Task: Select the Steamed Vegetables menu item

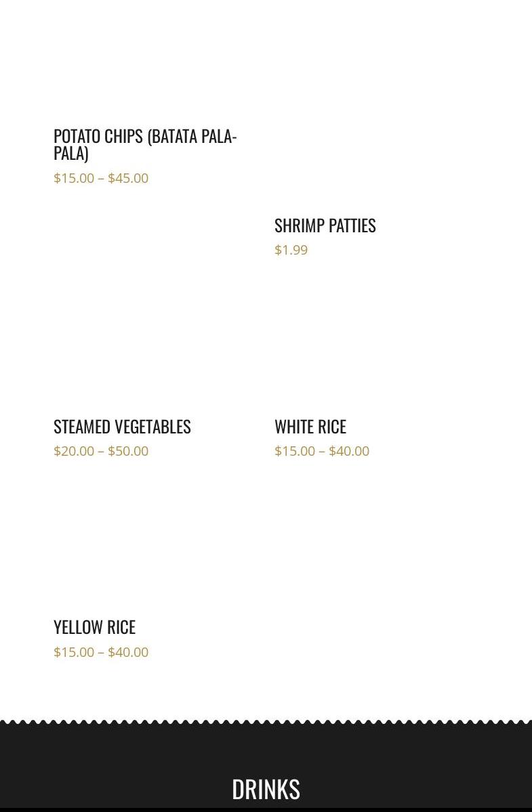Action: pyautogui.click(x=122, y=427)
